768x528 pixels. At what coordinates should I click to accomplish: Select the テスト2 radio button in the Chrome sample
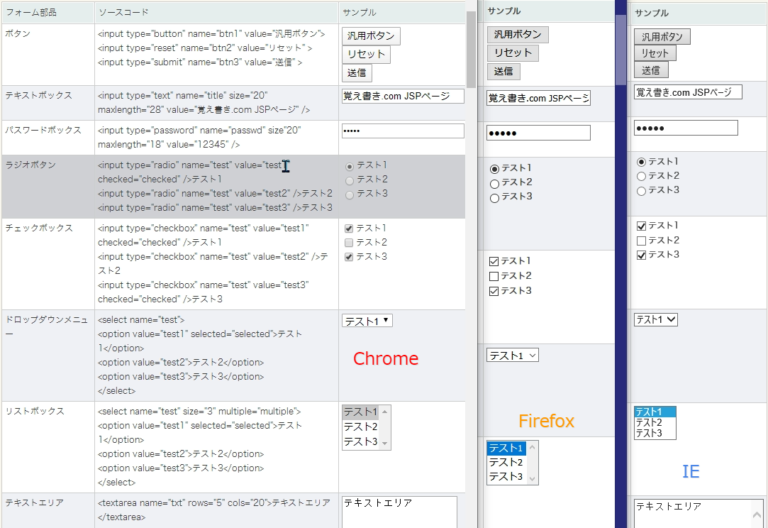pos(348,179)
